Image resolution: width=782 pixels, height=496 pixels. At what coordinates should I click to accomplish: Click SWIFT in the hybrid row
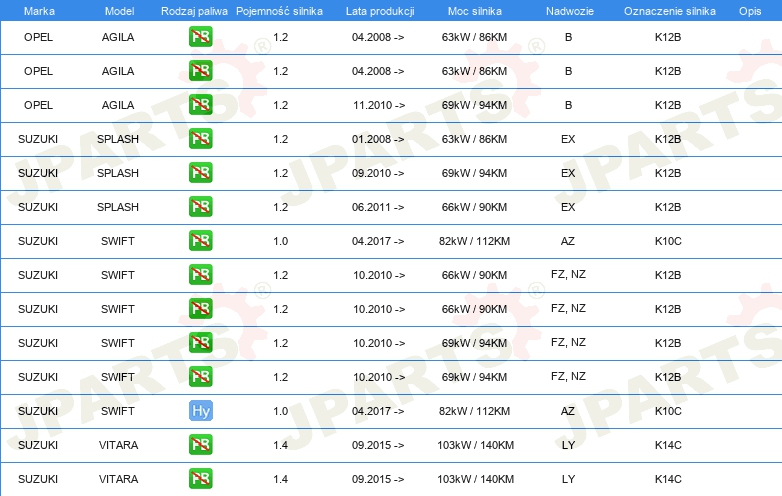[x=118, y=411]
